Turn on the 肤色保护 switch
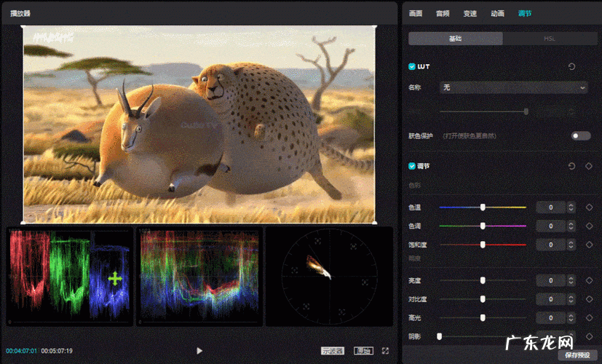Viewport: 602px width, 364px height. (x=580, y=136)
